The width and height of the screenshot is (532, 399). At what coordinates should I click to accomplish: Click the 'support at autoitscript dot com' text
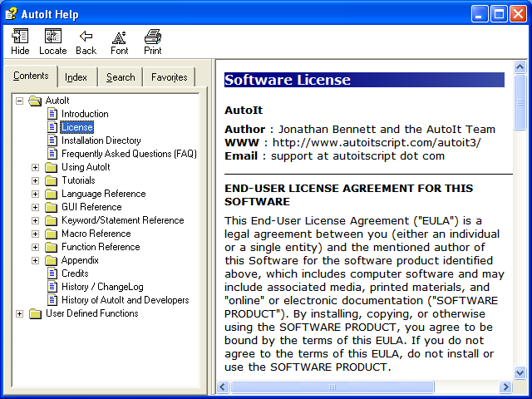tap(357, 156)
